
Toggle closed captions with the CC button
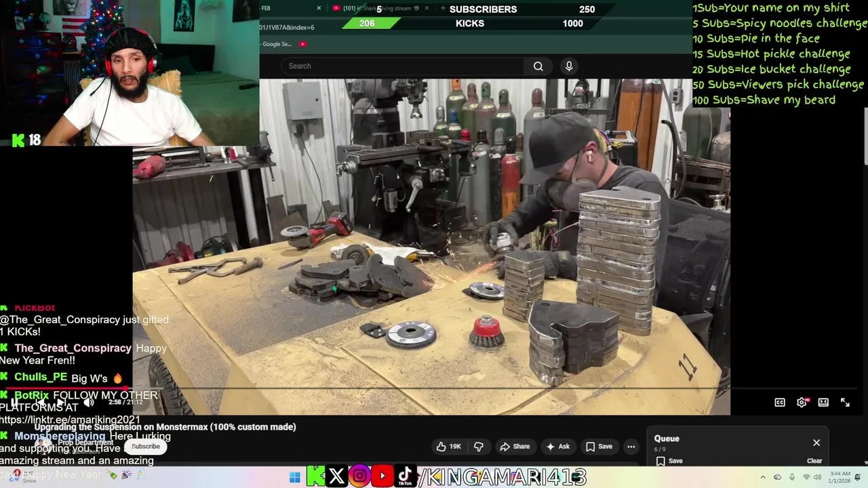tap(780, 403)
